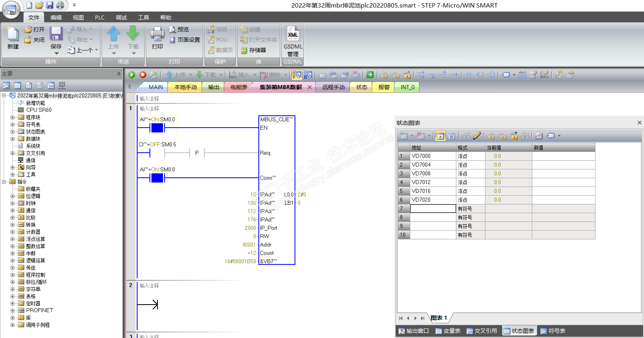Viewport: 644px width, 338px height.
Task: Click the STEP 7 application round button
Action: (11, 10)
